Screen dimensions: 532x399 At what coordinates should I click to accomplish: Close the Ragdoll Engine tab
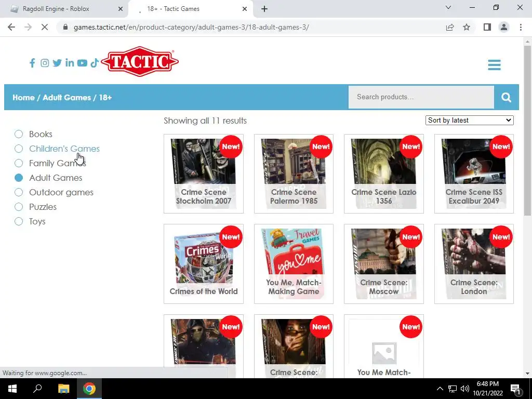[121, 9]
